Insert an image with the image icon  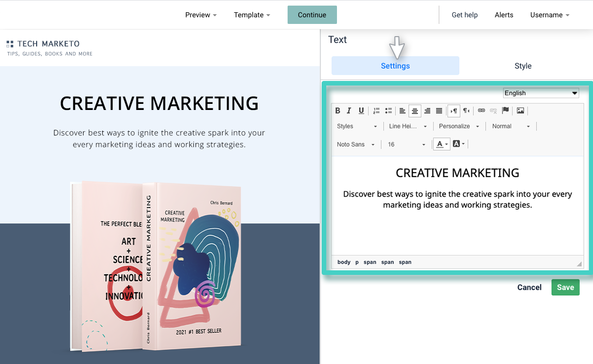pyautogui.click(x=520, y=110)
